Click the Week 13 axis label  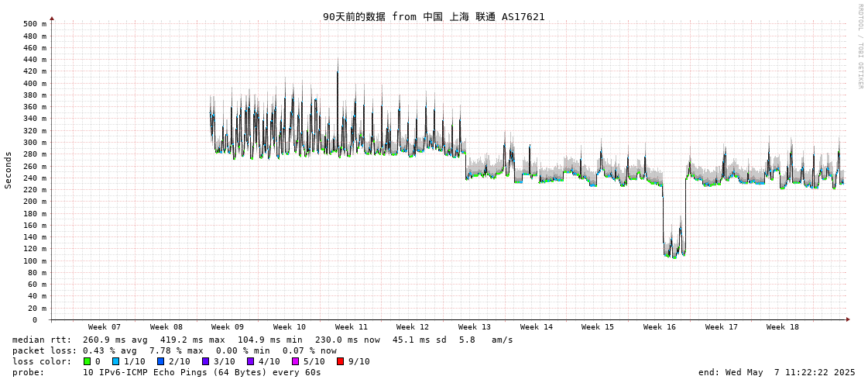click(x=475, y=327)
